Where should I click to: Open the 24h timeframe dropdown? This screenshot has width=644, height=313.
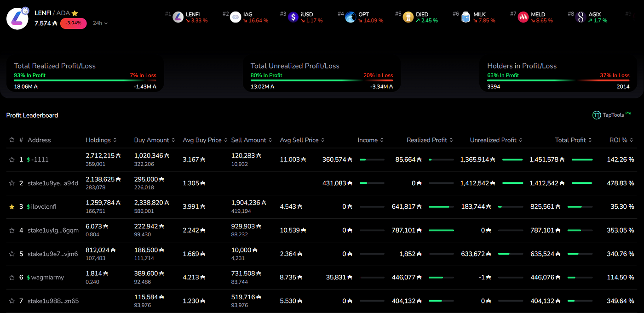point(100,23)
